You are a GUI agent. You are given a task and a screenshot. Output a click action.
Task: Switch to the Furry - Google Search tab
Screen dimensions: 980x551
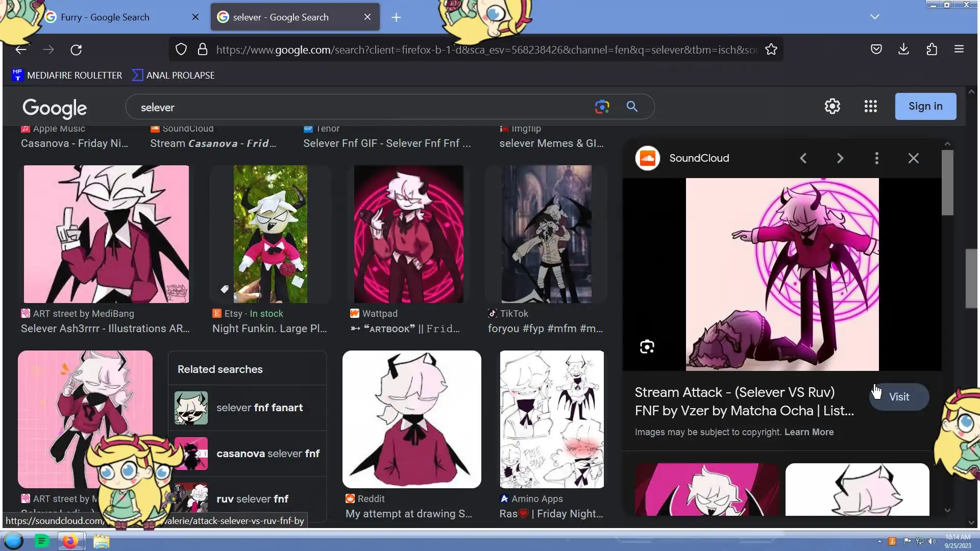tap(105, 17)
